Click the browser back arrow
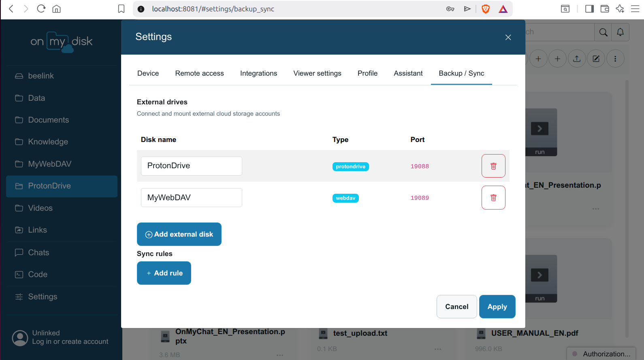 tap(11, 9)
